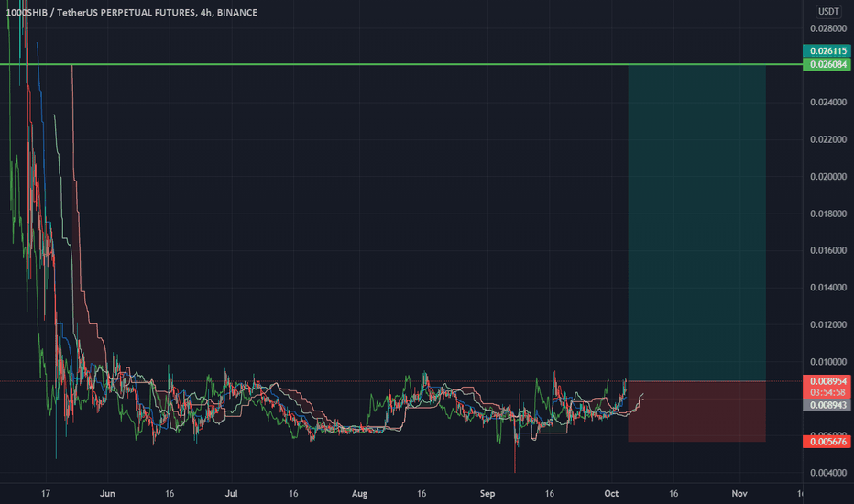Click the Oct date label on time axis
The width and height of the screenshot is (854, 504).
611,493
